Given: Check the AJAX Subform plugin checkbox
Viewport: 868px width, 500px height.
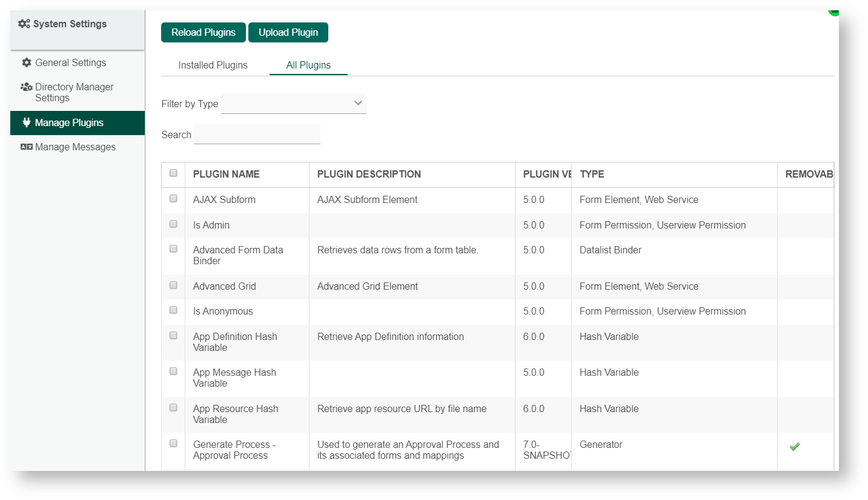Looking at the screenshot, I should (173, 199).
